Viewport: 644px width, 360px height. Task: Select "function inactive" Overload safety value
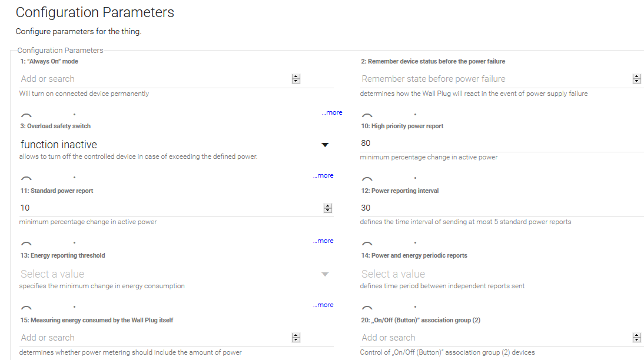click(165, 145)
